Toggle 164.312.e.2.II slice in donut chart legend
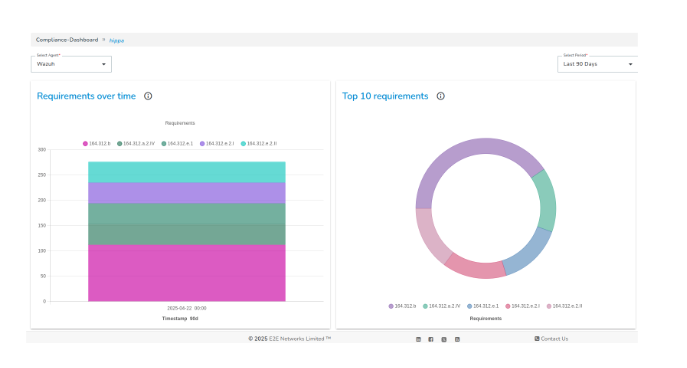687x368 pixels. pyautogui.click(x=564, y=306)
